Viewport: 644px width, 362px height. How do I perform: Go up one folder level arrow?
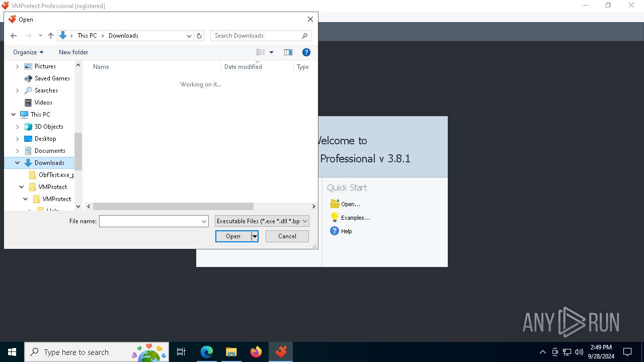[51, 36]
